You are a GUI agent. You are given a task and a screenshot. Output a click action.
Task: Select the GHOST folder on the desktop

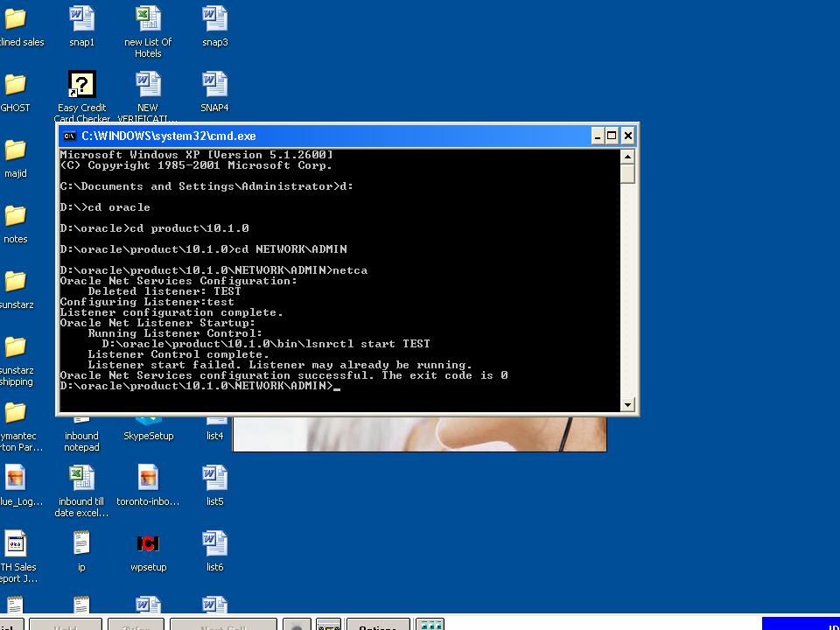coord(15,85)
